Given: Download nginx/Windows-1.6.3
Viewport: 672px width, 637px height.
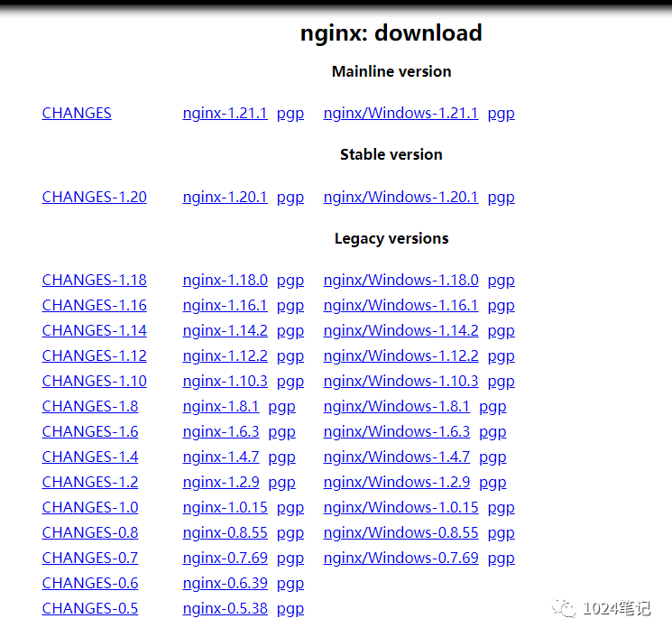Looking at the screenshot, I should coord(396,431).
